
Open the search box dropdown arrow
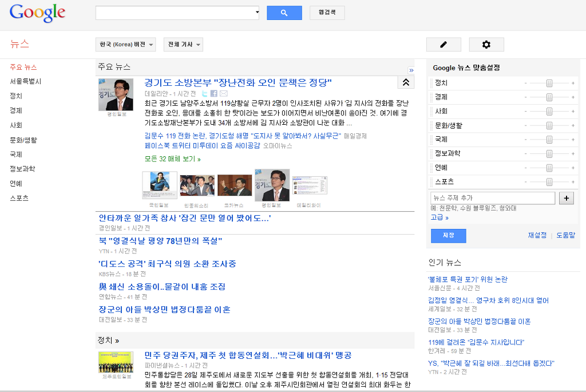[x=257, y=13]
